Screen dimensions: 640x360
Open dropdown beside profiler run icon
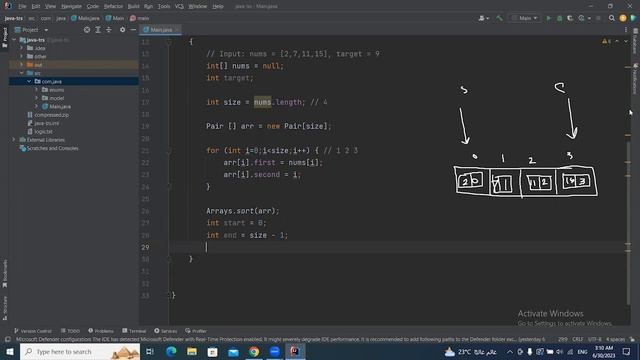[589, 18]
